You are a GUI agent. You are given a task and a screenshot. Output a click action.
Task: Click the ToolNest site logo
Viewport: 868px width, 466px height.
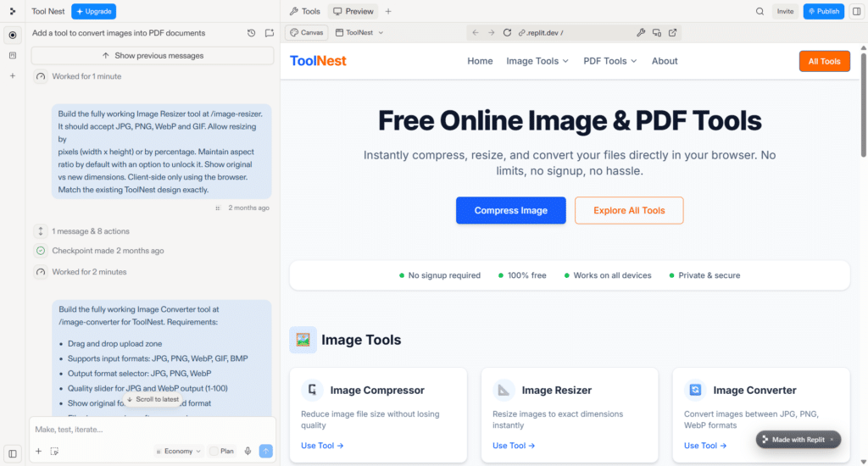click(319, 61)
